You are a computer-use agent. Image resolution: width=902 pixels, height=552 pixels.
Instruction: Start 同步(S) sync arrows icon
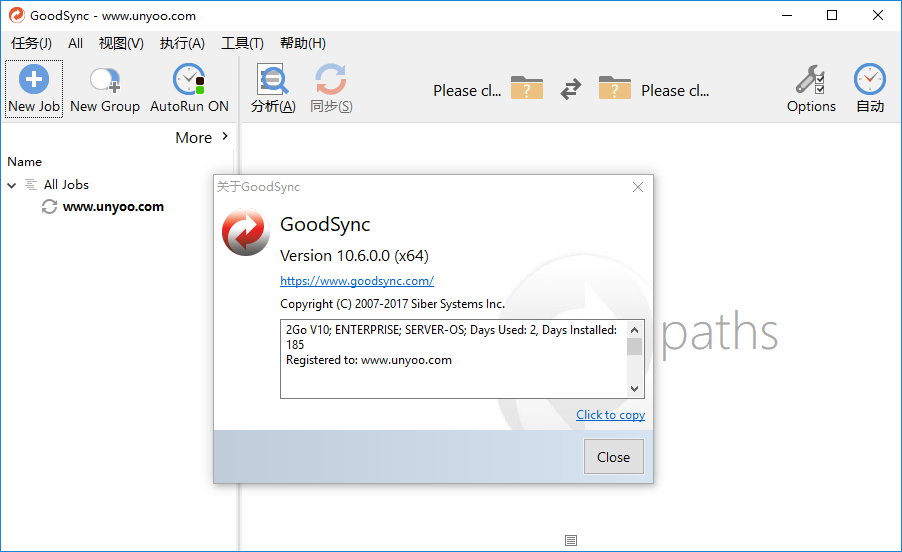coord(331,79)
